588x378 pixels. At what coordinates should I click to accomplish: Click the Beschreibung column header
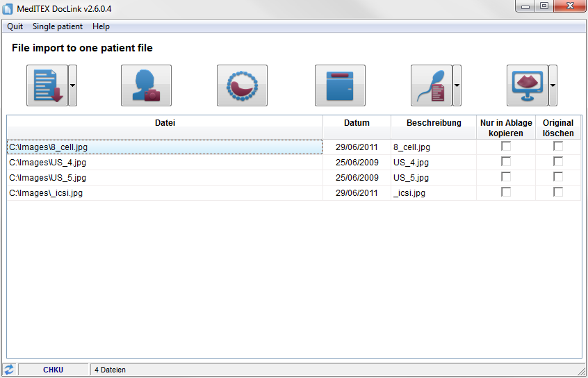coord(434,127)
